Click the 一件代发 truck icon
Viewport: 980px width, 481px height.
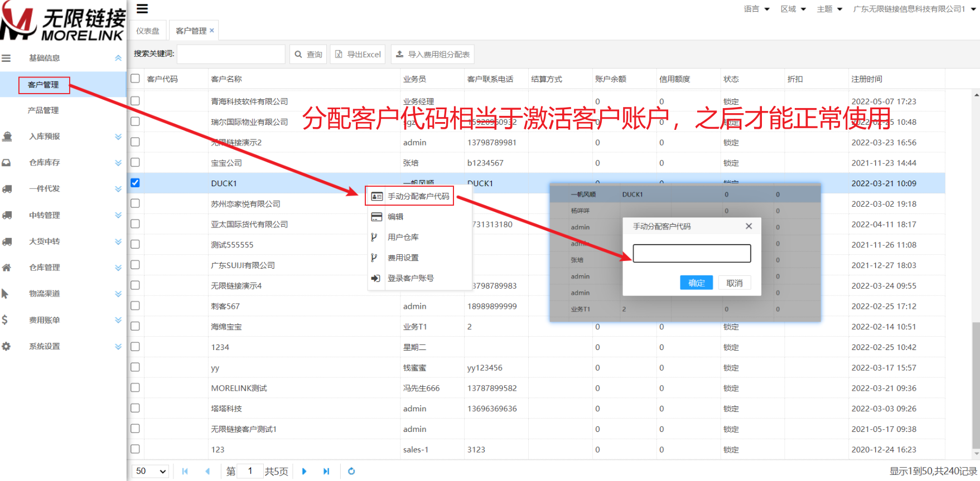(x=7, y=188)
